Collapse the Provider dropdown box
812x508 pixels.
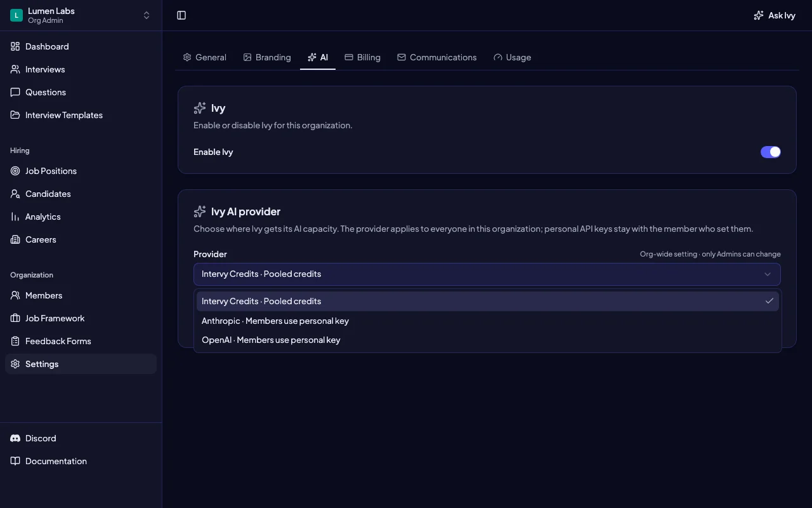(487, 274)
